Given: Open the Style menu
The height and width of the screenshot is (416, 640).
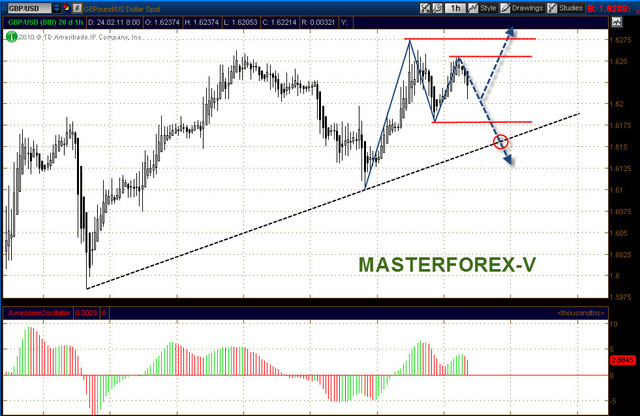Looking at the screenshot, I should (482, 8).
